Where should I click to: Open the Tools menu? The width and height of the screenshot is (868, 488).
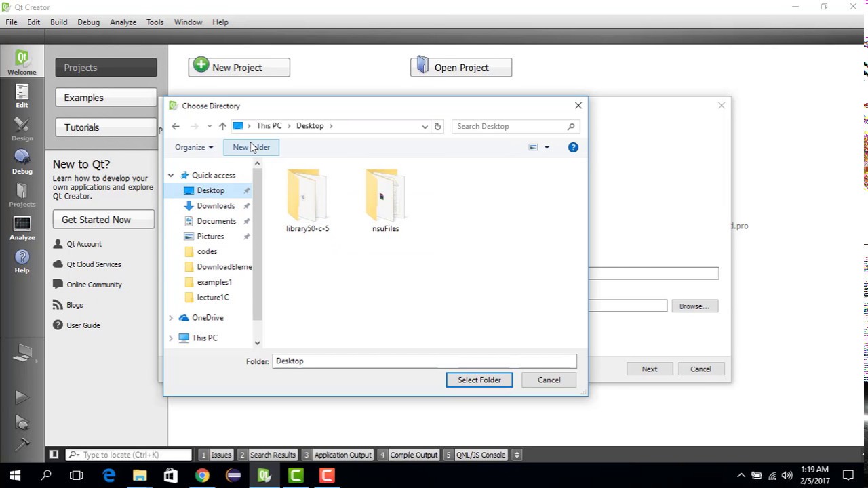[155, 22]
